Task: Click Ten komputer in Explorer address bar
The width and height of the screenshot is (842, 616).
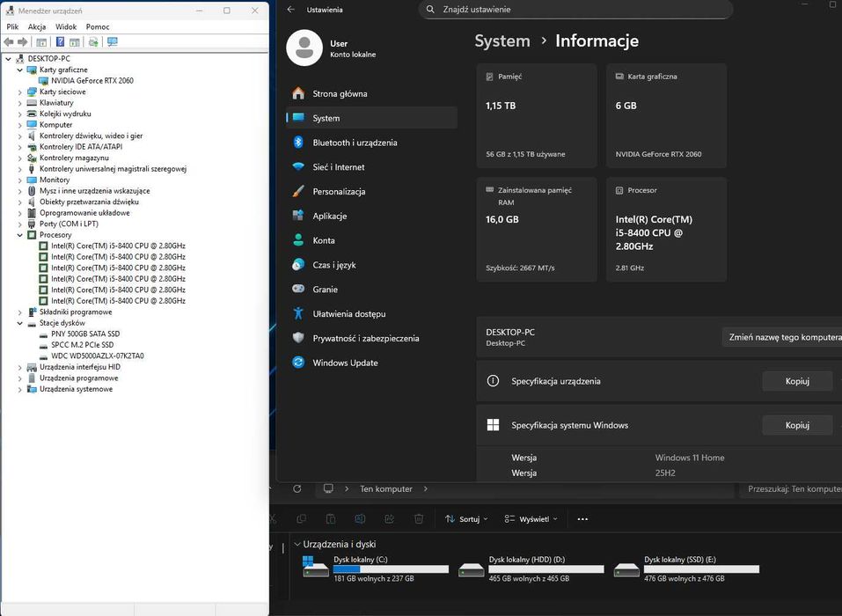Action: (386, 488)
